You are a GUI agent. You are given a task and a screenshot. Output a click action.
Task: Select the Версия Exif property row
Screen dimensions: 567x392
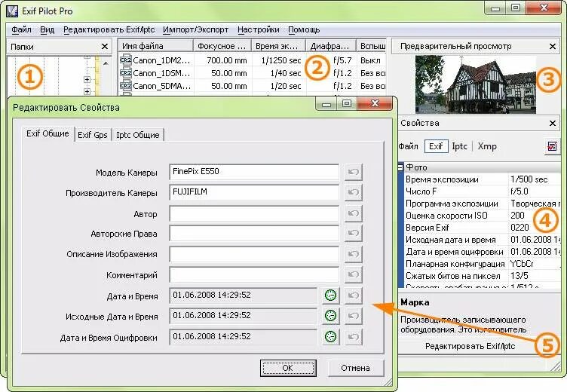(483, 228)
